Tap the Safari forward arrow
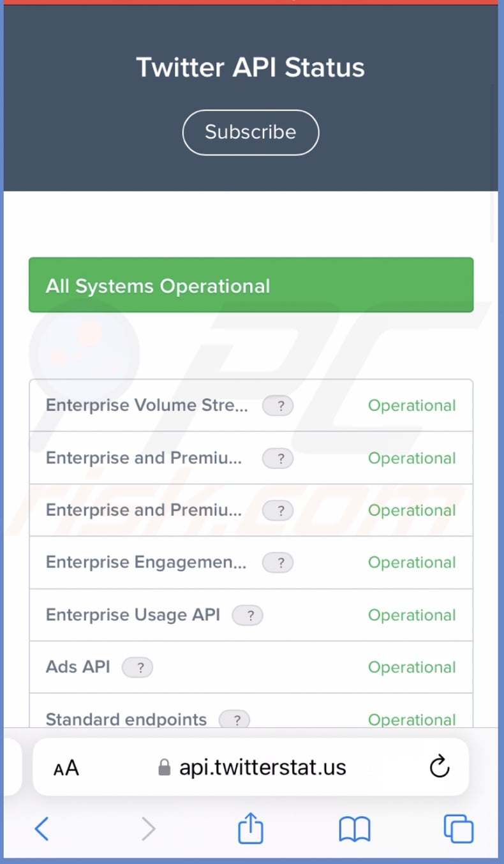 [x=148, y=829]
